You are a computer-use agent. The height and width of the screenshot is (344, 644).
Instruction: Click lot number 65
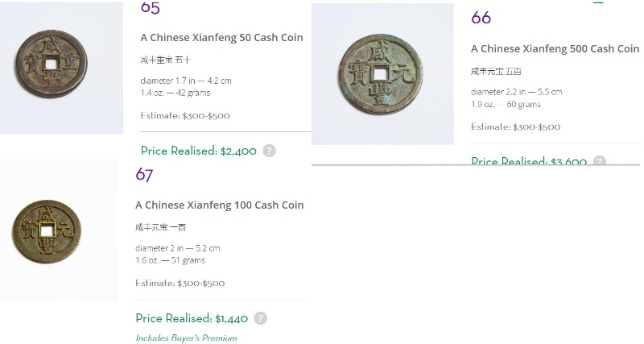point(150,8)
